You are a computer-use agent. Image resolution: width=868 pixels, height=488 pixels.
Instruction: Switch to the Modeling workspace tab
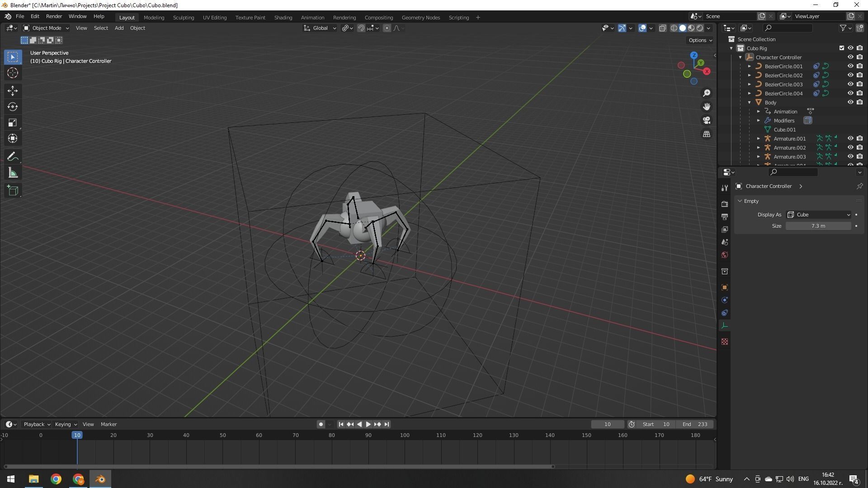click(154, 18)
